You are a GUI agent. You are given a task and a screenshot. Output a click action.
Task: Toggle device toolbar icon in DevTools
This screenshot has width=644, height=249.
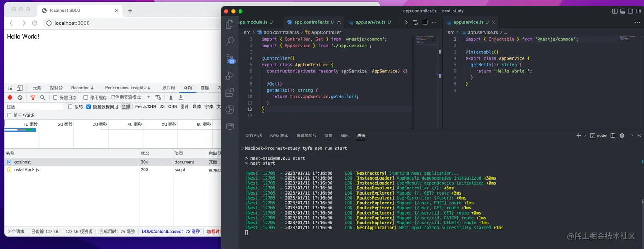(x=20, y=88)
